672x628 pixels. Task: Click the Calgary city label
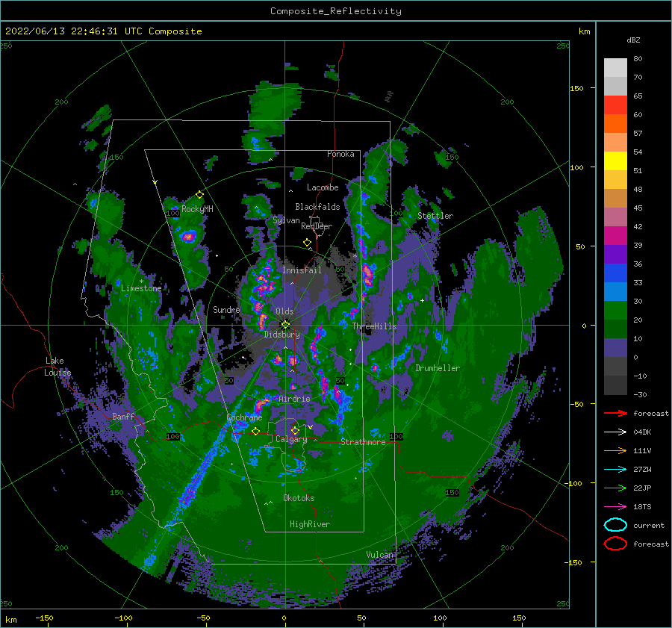[x=291, y=439]
